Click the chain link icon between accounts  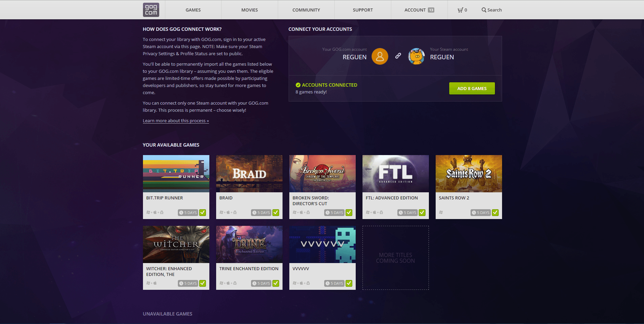click(398, 56)
